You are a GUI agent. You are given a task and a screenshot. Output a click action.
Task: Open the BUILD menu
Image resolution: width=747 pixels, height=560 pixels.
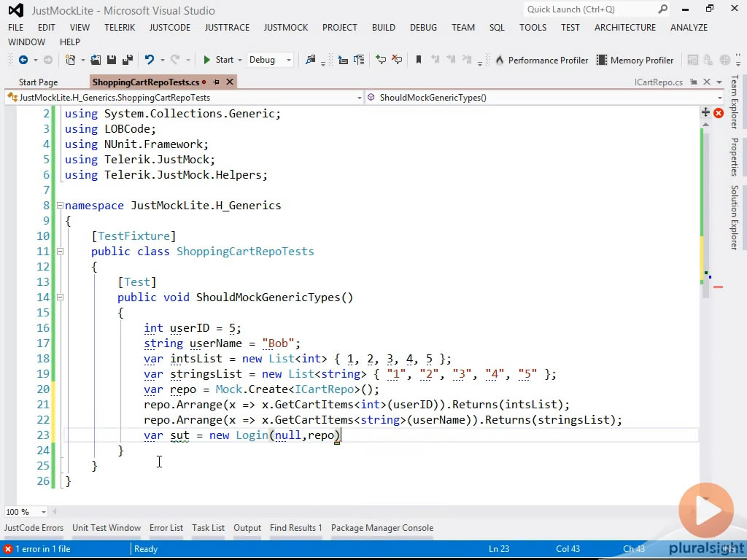(384, 28)
